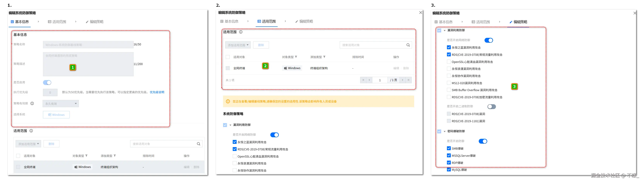Toggle 是否开启网络防御 switch in dialog 3
This screenshot has height=183, width=644.
[489, 40]
